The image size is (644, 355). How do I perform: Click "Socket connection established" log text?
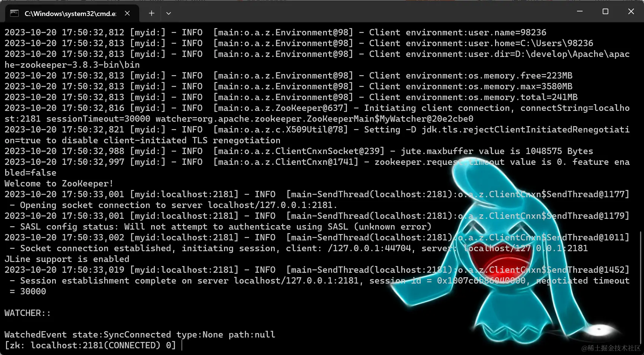[x=96, y=248]
